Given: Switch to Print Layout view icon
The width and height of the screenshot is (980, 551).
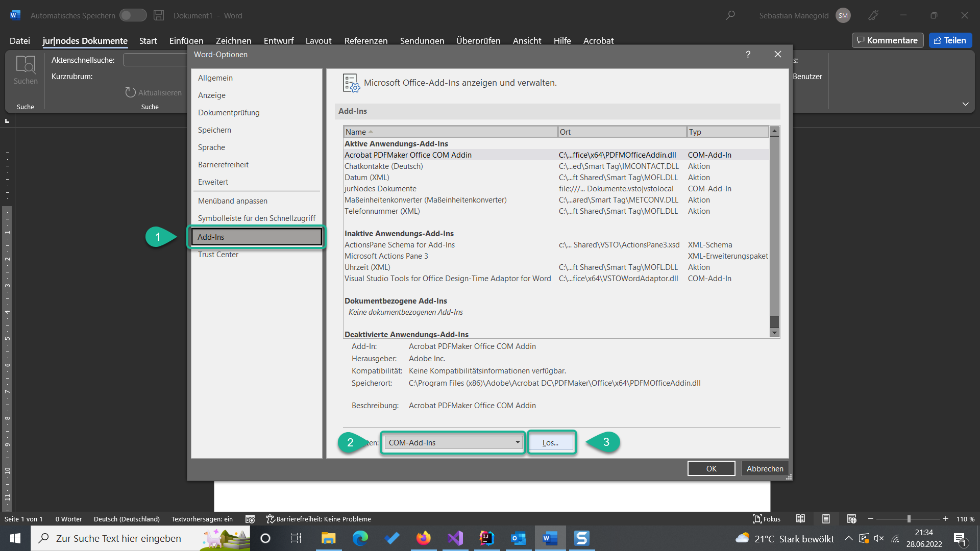Looking at the screenshot, I should tap(826, 519).
